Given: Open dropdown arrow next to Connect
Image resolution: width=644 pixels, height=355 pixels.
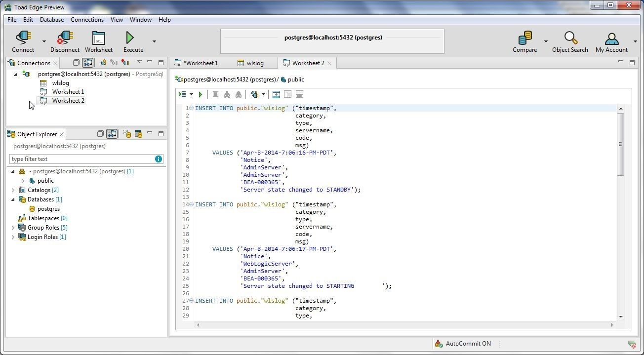Looking at the screenshot, I should pyautogui.click(x=44, y=41).
